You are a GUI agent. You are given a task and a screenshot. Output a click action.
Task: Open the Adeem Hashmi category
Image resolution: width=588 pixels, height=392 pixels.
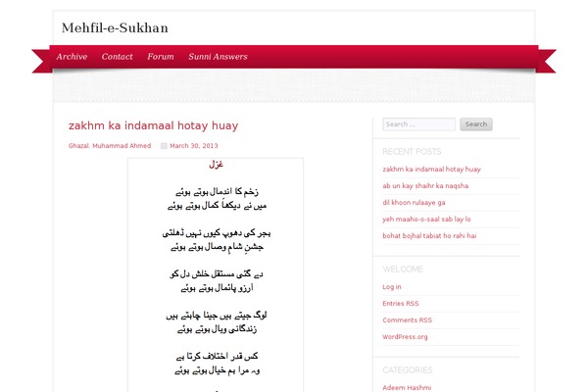[x=407, y=387]
